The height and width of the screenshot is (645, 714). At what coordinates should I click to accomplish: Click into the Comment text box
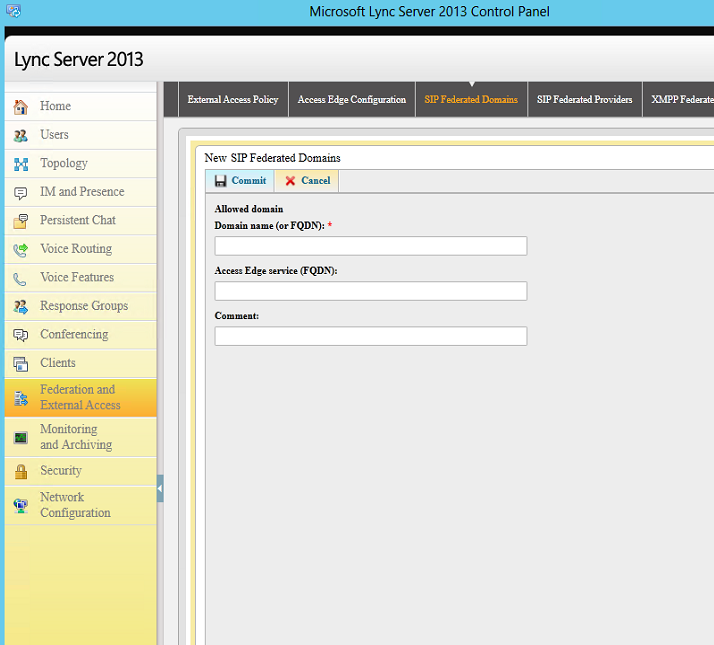[370, 336]
